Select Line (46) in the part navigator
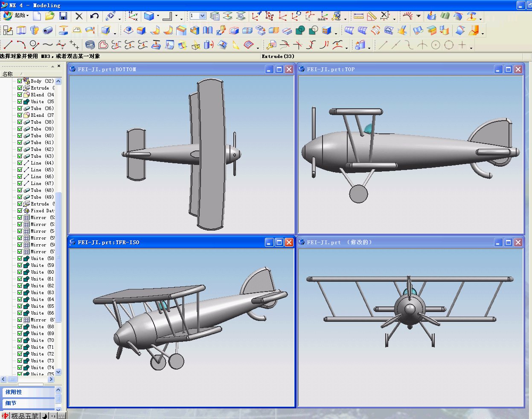 (42, 176)
